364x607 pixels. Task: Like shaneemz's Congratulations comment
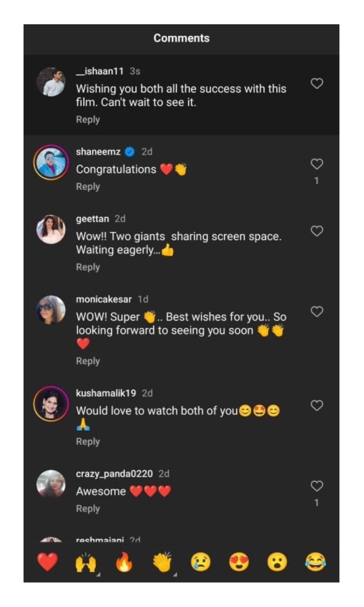tap(316, 164)
